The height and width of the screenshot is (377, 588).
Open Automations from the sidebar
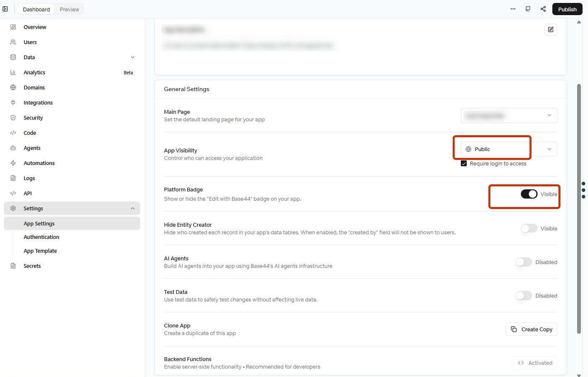[x=39, y=163]
